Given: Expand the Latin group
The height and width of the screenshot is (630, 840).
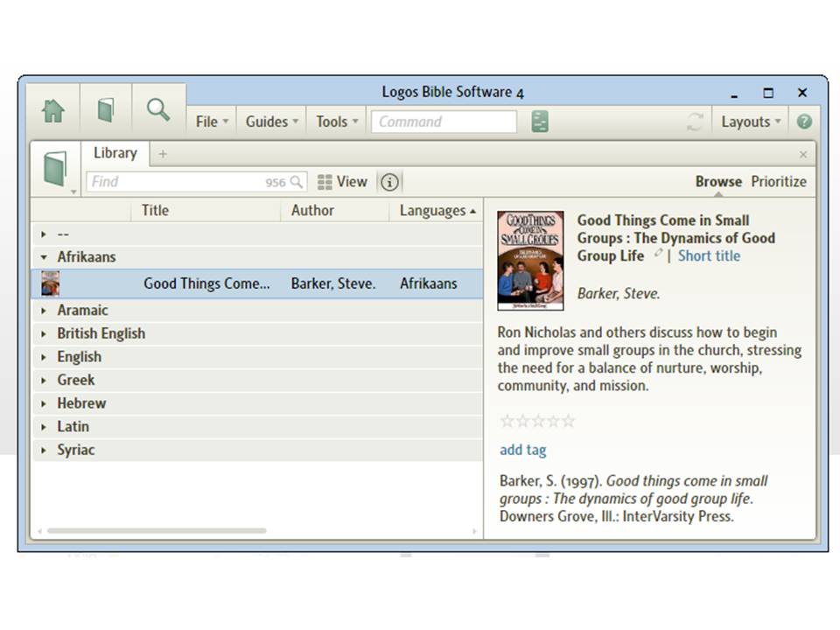Looking at the screenshot, I should coord(44,427).
